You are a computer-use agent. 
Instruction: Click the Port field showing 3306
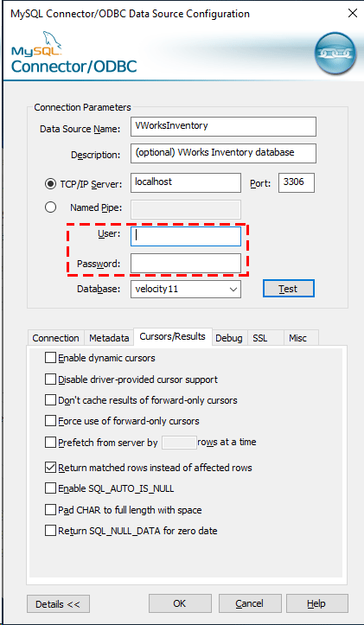[x=297, y=182]
